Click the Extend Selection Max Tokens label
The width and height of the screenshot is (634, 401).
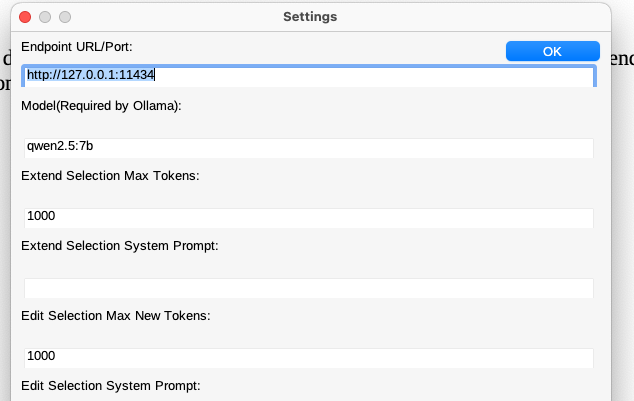click(x=110, y=176)
